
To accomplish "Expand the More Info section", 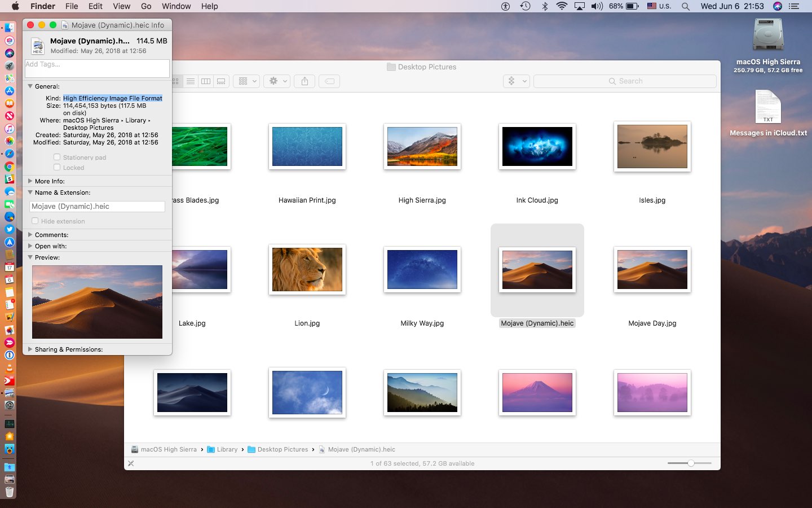I will coord(30,181).
